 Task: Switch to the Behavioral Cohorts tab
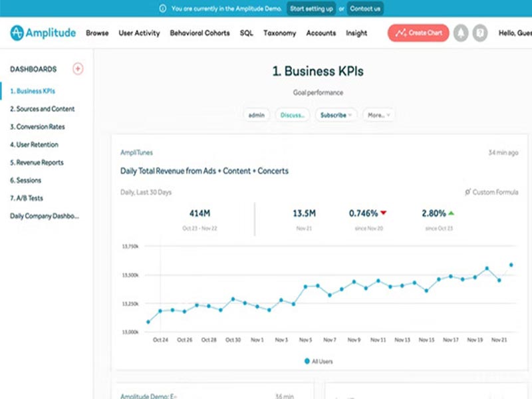click(x=199, y=32)
